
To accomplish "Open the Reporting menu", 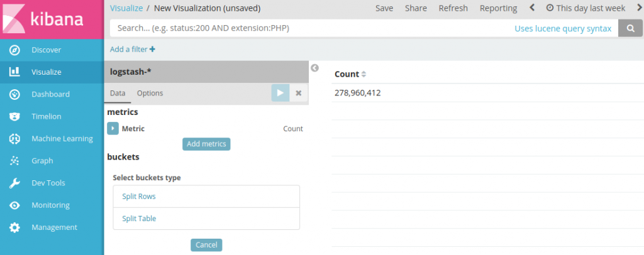I will (498, 8).
